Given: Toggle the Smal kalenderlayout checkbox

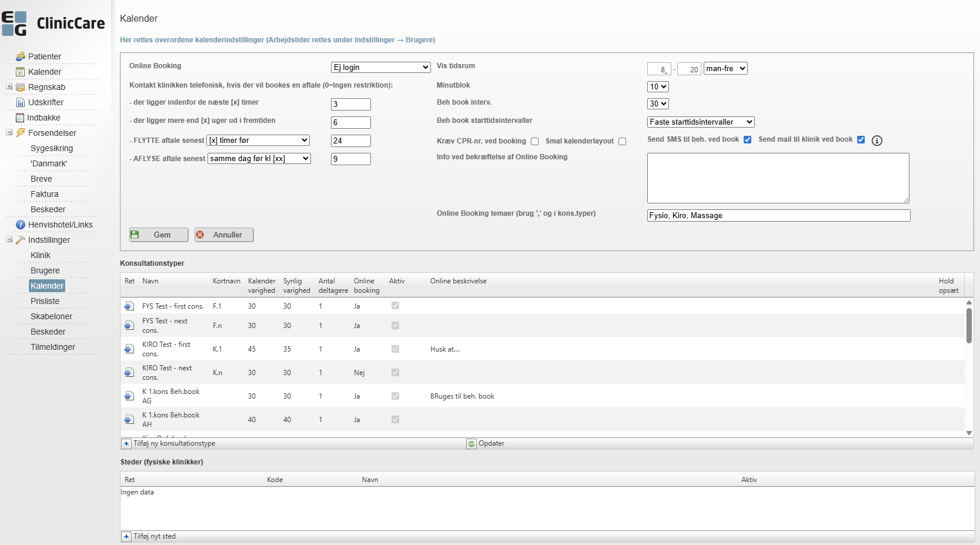Looking at the screenshot, I should (x=622, y=142).
